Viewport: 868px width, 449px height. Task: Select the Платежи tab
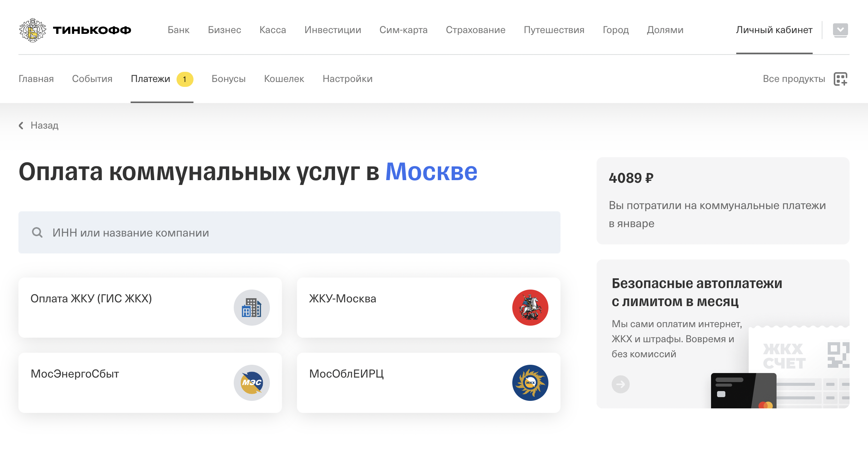151,79
